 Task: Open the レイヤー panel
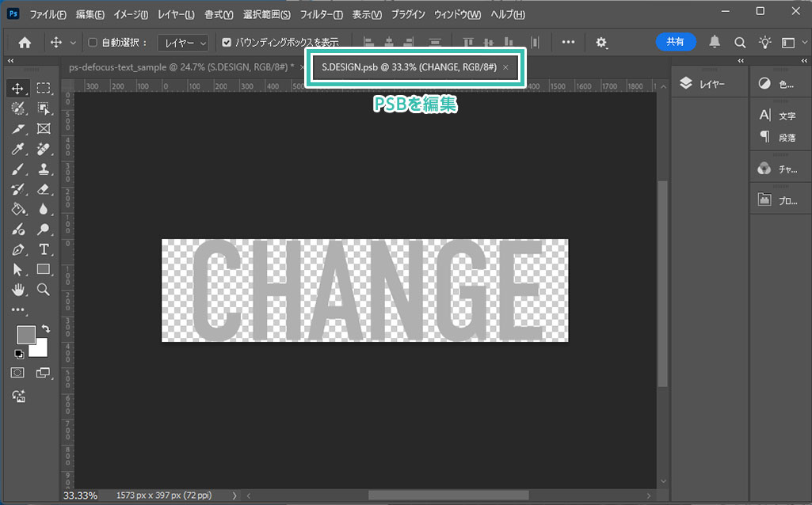click(711, 84)
